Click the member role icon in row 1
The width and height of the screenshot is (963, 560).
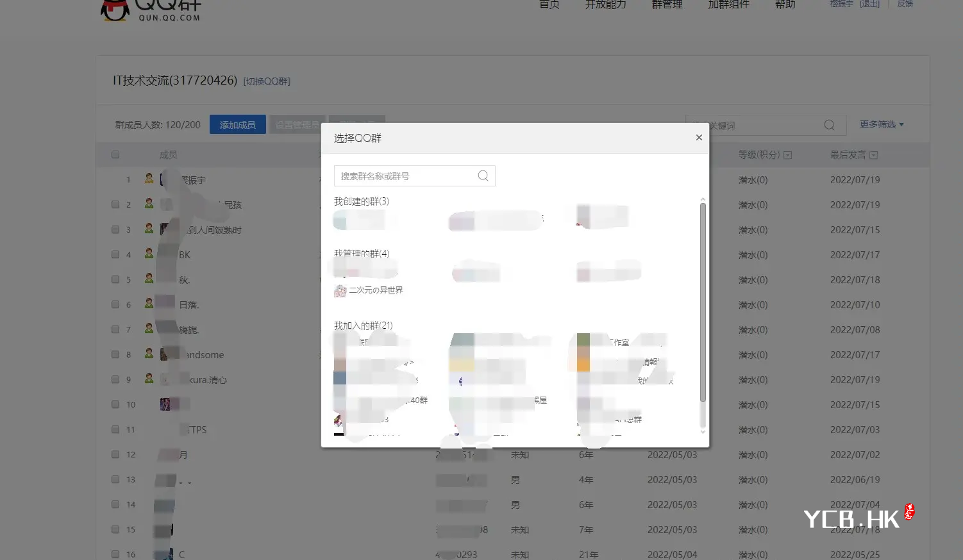(x=149, y=179)
